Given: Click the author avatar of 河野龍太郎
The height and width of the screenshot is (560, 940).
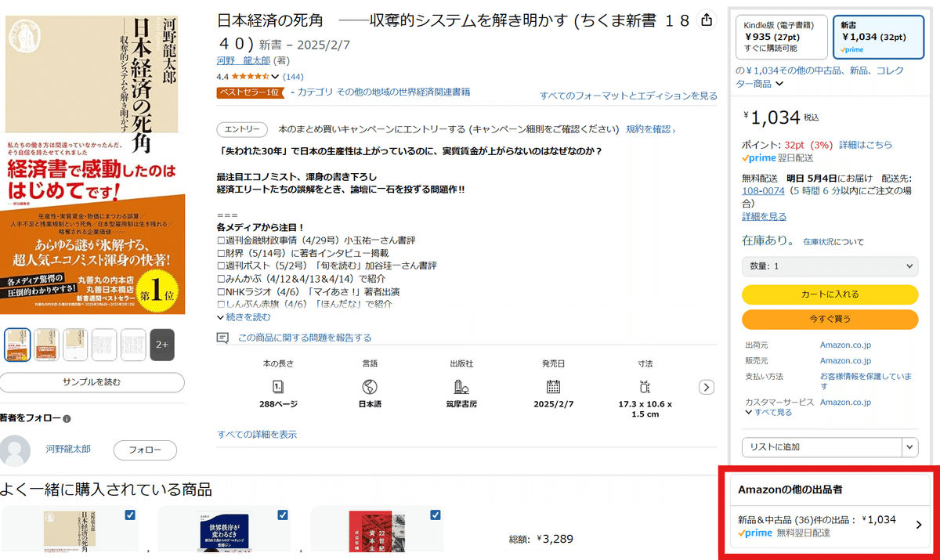Looking at the screenshot, I should click(15, 450).
